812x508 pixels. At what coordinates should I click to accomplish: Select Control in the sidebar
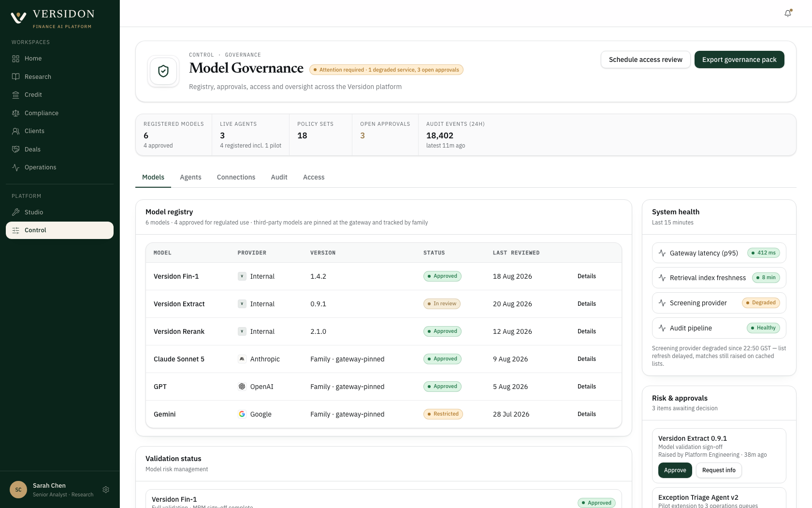pos(59,230)
